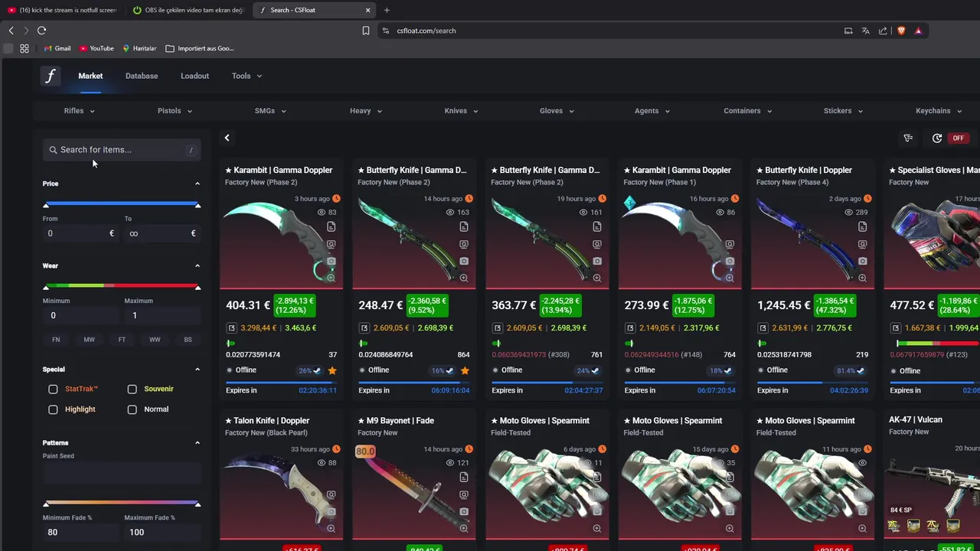This screenshot has height=551, width=980.
Task: Click orange clock icon on 3 hours ago listing
Action: (x=336, y=199)
